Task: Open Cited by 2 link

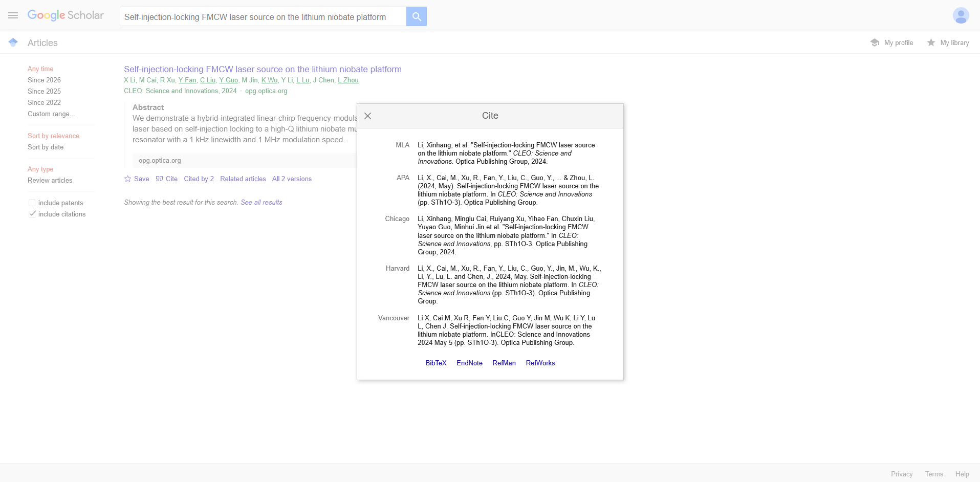Action: coord(199,179)
